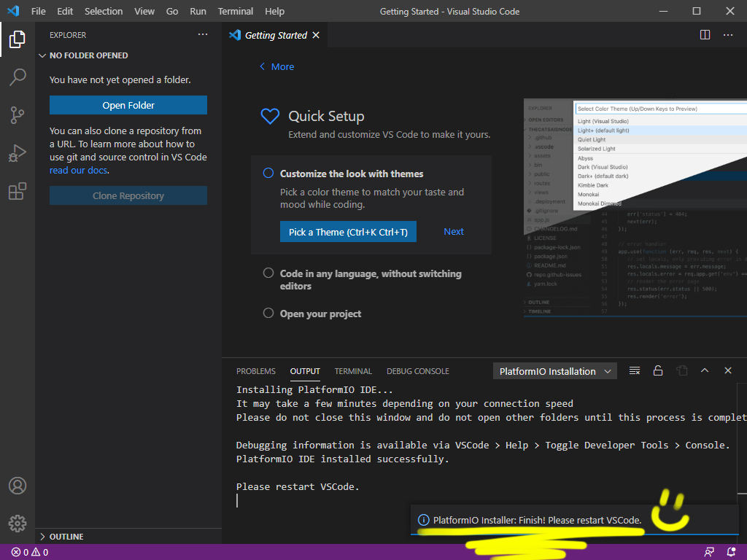Click the Clone Repository button
The image size is (747, 560).
point(128,195)
